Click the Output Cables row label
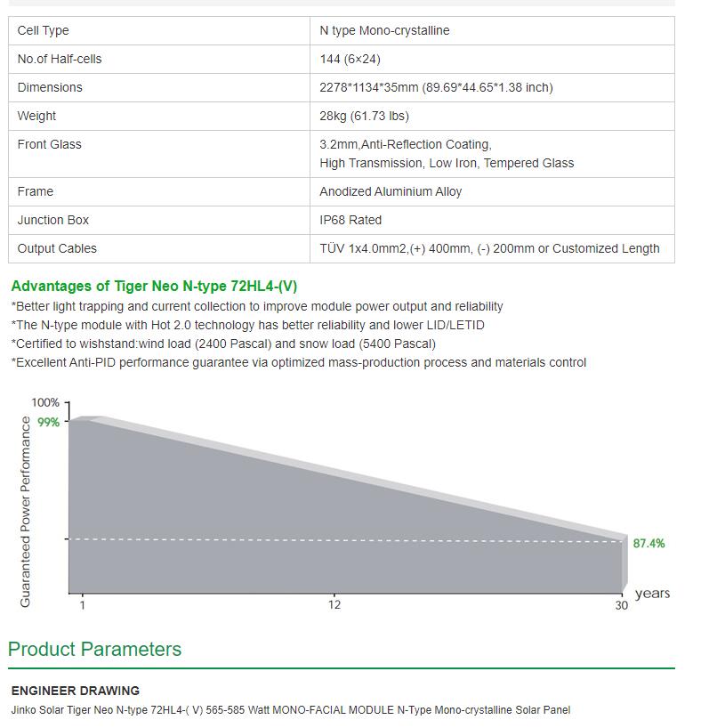 click(x=57, y=248)
